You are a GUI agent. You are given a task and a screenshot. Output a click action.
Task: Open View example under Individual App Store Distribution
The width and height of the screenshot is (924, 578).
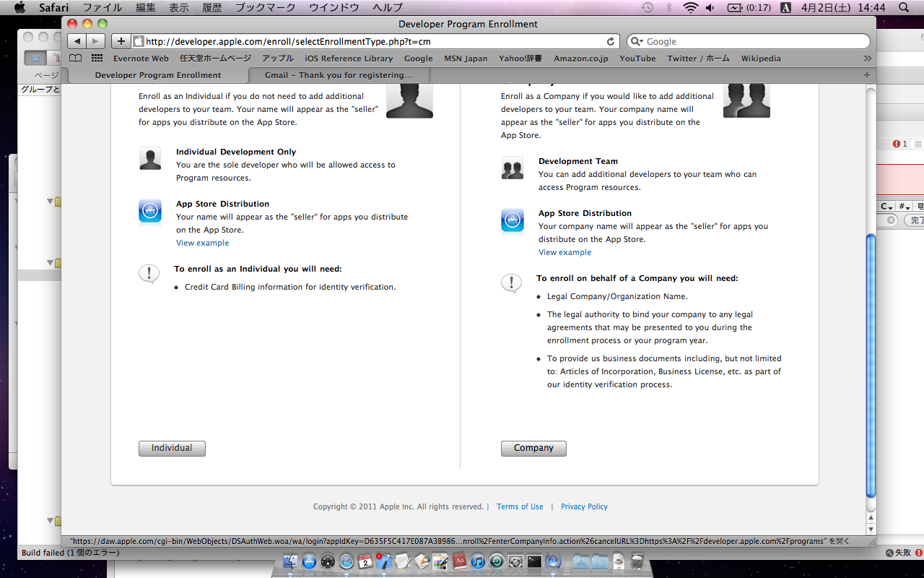click(202, 243)
